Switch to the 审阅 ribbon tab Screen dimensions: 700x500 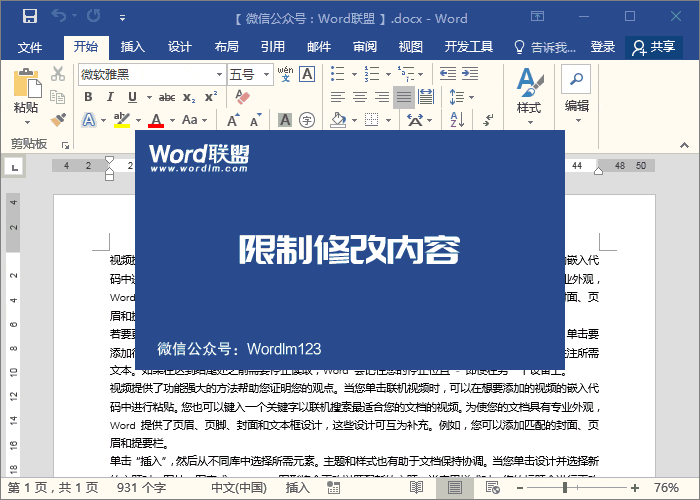[365, 47]
